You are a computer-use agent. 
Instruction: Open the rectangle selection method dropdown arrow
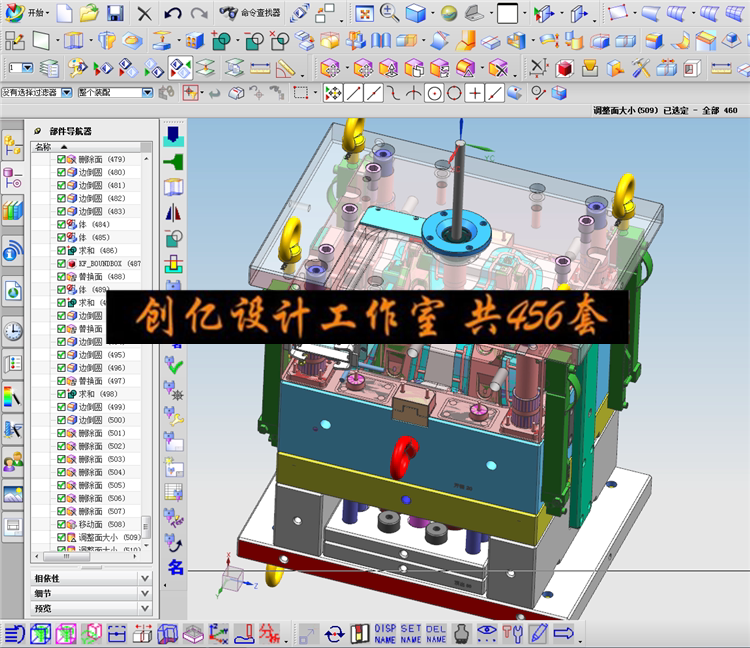point(315,93)
